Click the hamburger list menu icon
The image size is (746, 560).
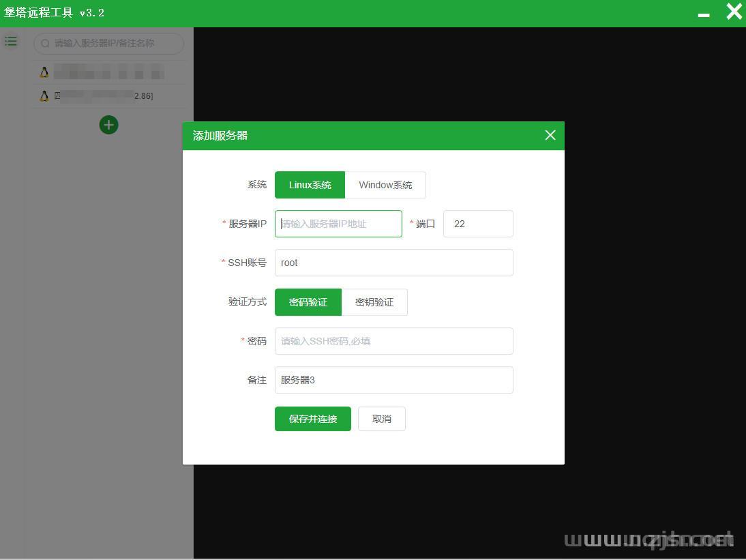point(11,42)
